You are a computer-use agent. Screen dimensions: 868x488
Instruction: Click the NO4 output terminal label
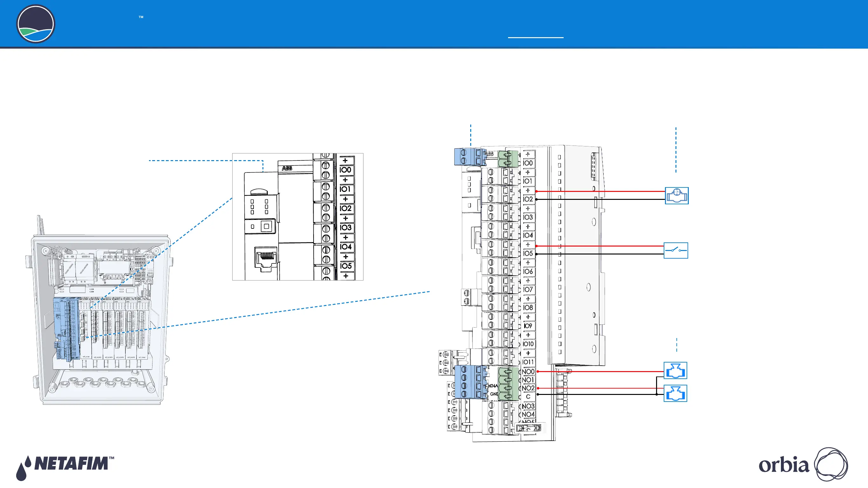(528, 415)
